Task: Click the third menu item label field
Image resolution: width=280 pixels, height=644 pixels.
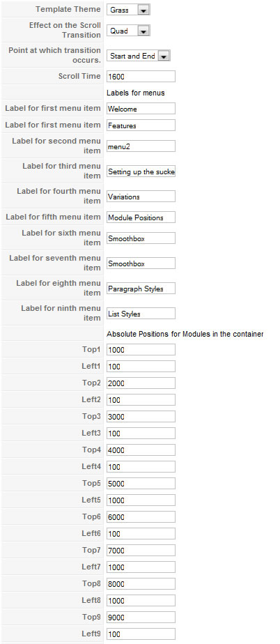Action: [141, 171]
